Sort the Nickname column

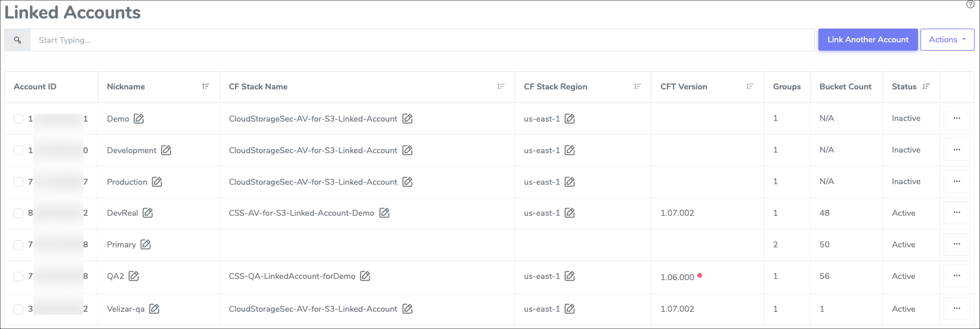206,86
